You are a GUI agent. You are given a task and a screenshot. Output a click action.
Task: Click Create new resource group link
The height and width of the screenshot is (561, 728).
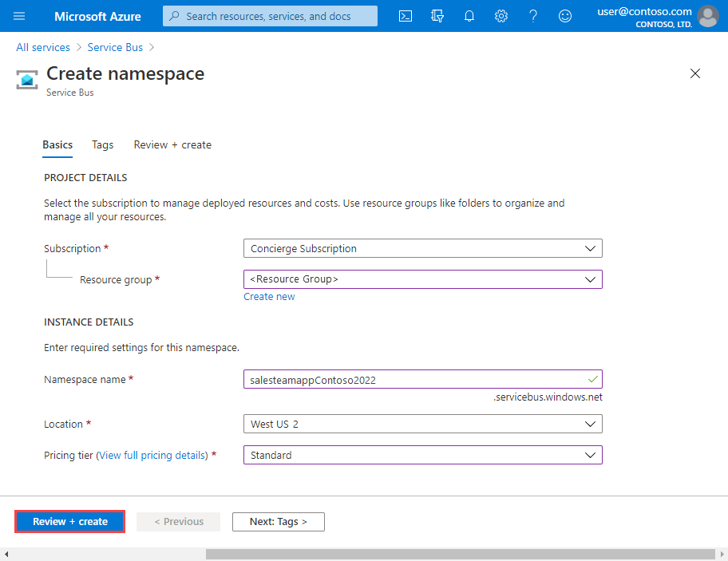269,297
